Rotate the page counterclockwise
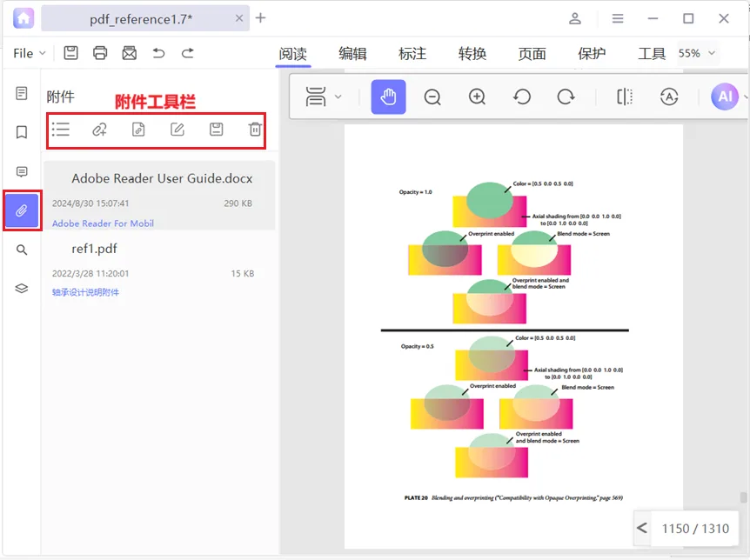This screenshot has width=750, height=560. [x=522, y=97]
